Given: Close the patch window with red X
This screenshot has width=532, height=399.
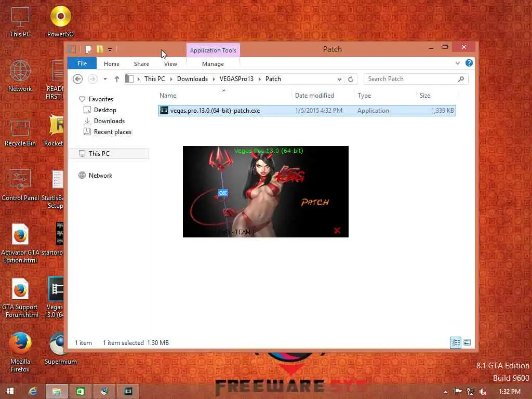Looking at the screenshot, I should tap(337, 231).
